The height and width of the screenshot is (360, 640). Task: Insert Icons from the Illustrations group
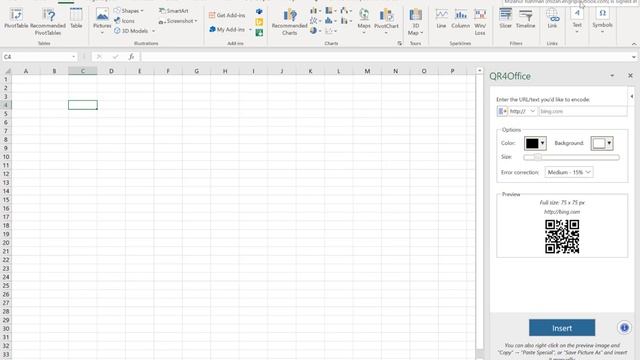click(124, 21)
